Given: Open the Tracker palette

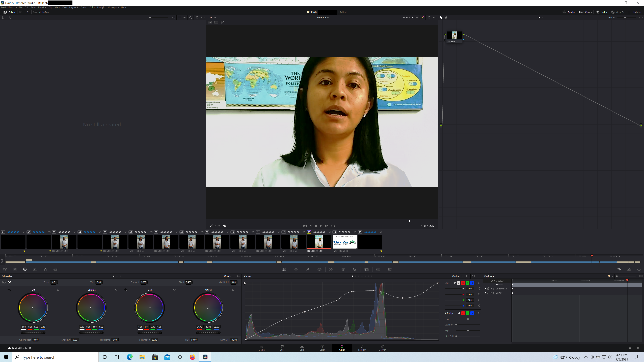Looking at the screenshot, I should pos(331,269).
